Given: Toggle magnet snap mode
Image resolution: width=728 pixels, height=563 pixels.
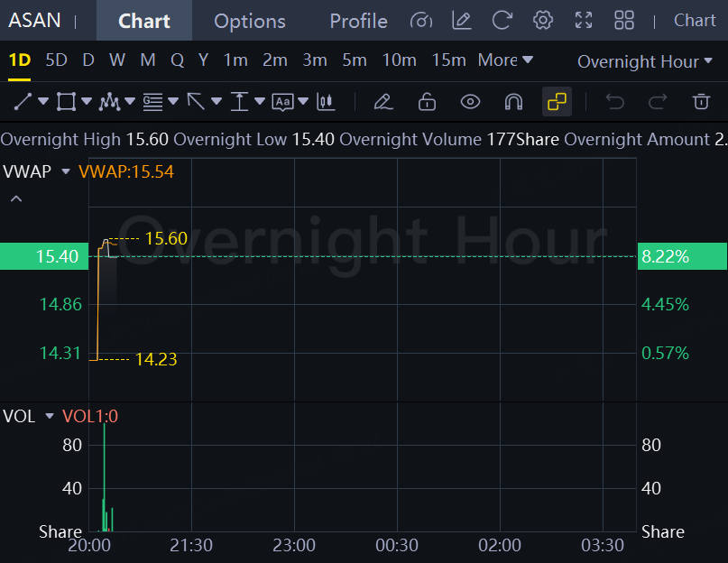Looking at the screenshot, I should [x=513, y=102].
